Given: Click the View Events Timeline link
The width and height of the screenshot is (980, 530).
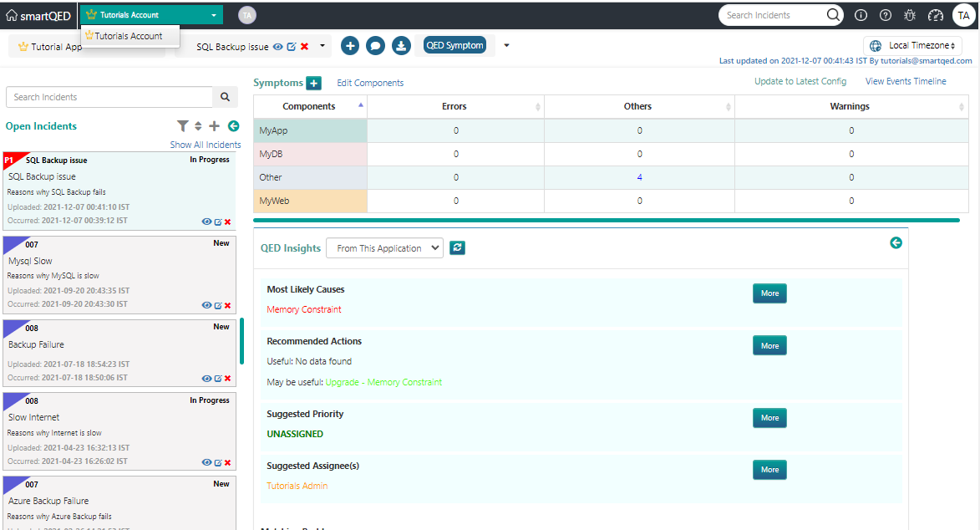Looking at the screenshot, I should coord(906,81).
